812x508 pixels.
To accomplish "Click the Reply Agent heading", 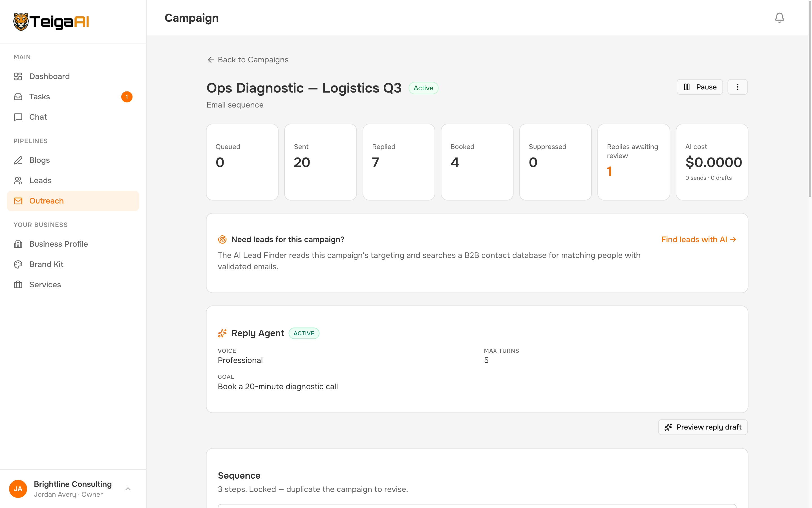I will pyautogui.click(x=257, y=333).
